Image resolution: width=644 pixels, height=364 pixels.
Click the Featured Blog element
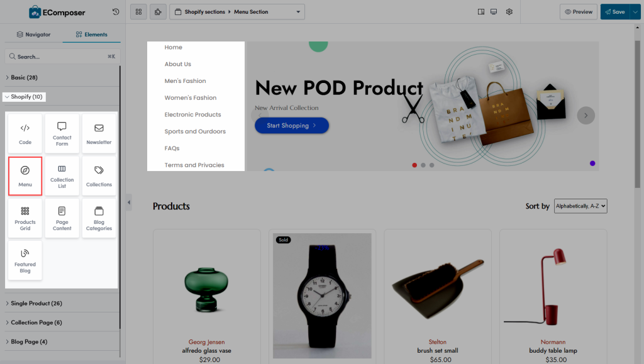pyautogui.click(x=25, y=260)
